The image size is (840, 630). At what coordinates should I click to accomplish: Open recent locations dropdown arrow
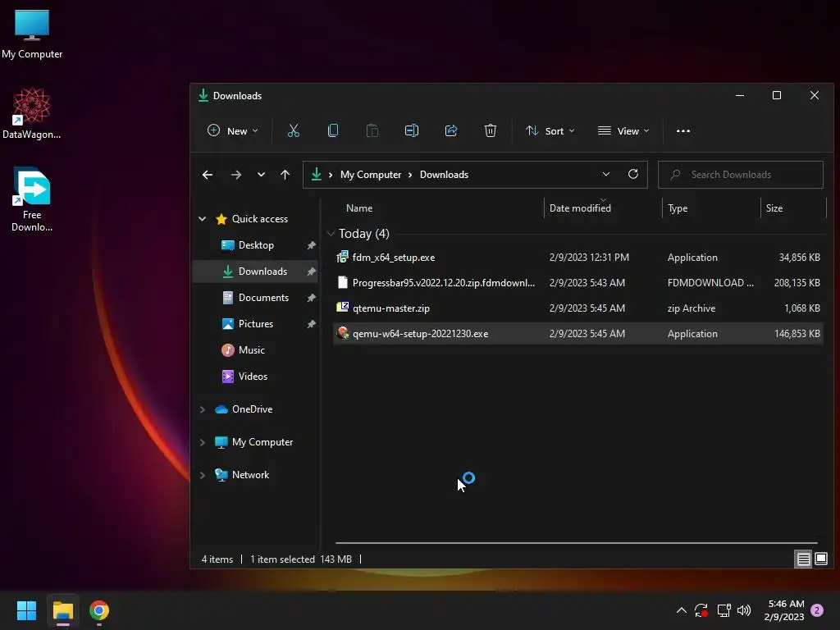261,175
